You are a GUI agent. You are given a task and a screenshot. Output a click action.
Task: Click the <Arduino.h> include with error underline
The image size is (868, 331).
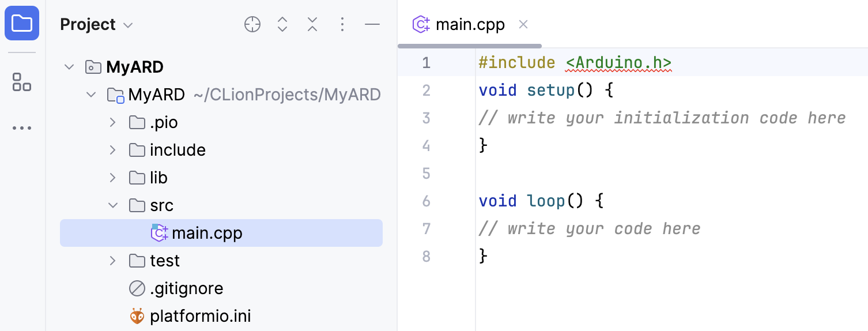(x=618, y=63)
